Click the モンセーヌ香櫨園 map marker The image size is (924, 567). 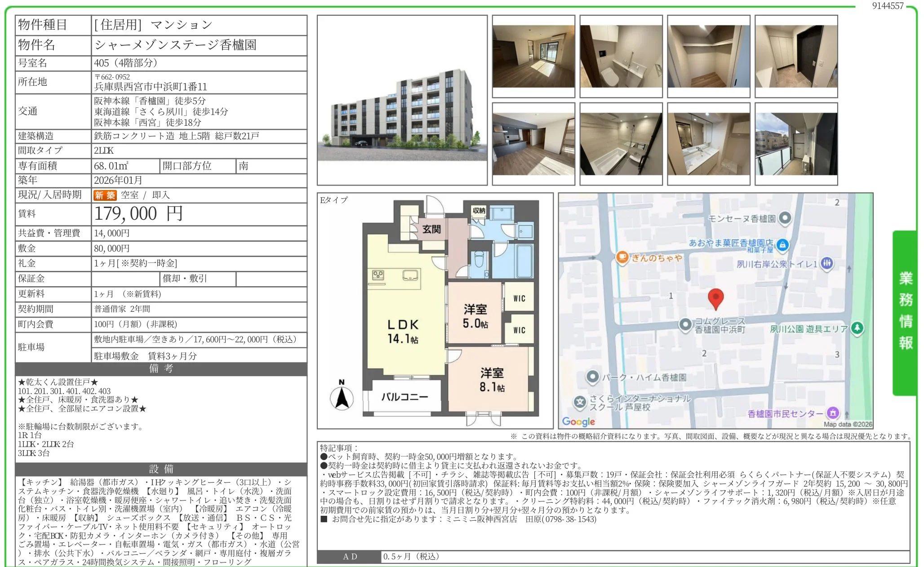click(x=785, y=218)
